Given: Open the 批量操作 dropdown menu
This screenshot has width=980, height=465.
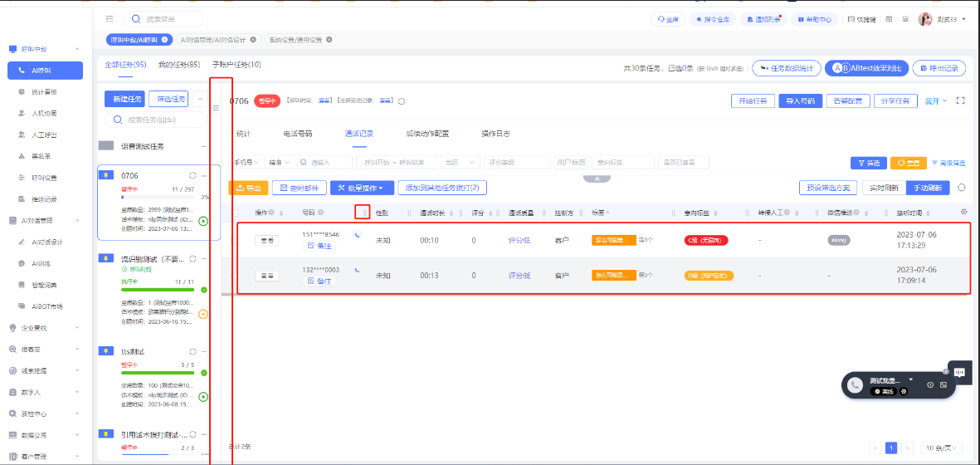Looking at the screenshot, I should coord(361,188).
